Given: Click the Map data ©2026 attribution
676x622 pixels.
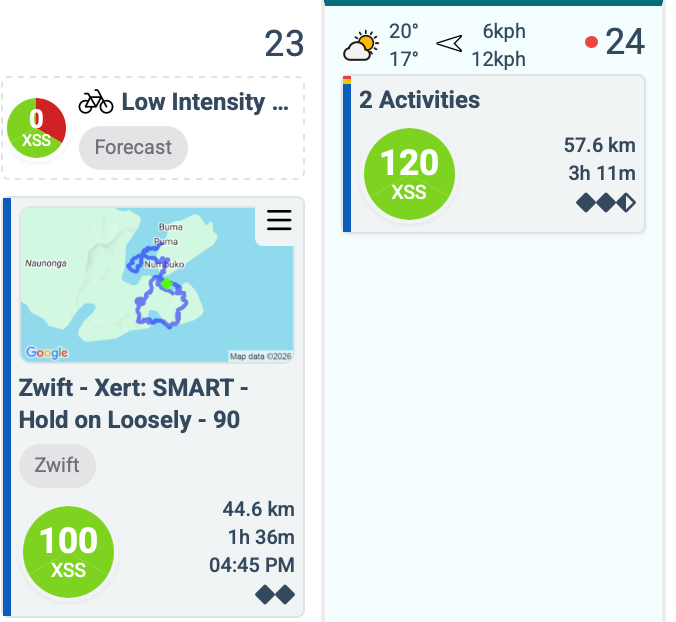Looking at the screenshot, I should click(x=260, y=355).
